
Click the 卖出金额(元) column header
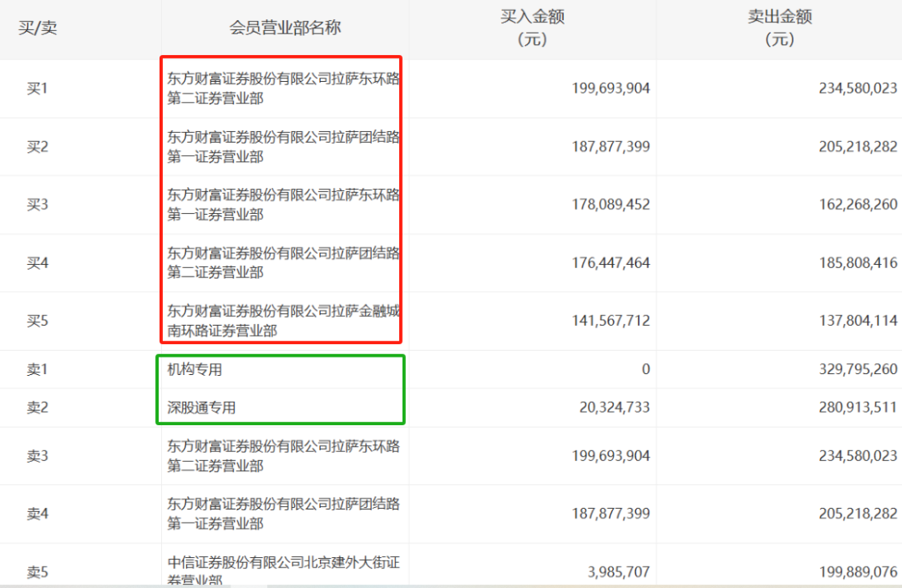pos(779,28)
